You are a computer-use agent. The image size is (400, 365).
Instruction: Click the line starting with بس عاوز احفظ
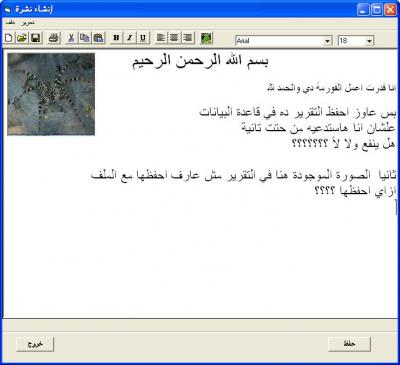point(298,112)
